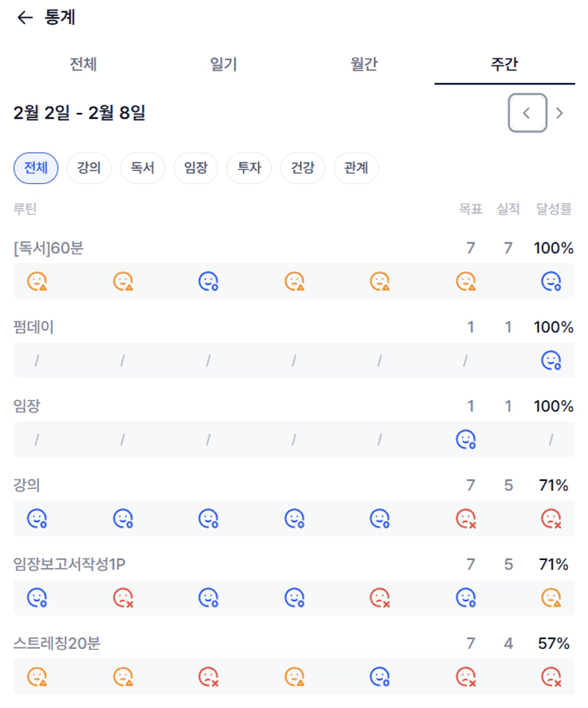Filter routines by 투자 chip
Image resolution: width=588 pixels, height=708 pixels.
pyautogui.click(x=249, y=168)
